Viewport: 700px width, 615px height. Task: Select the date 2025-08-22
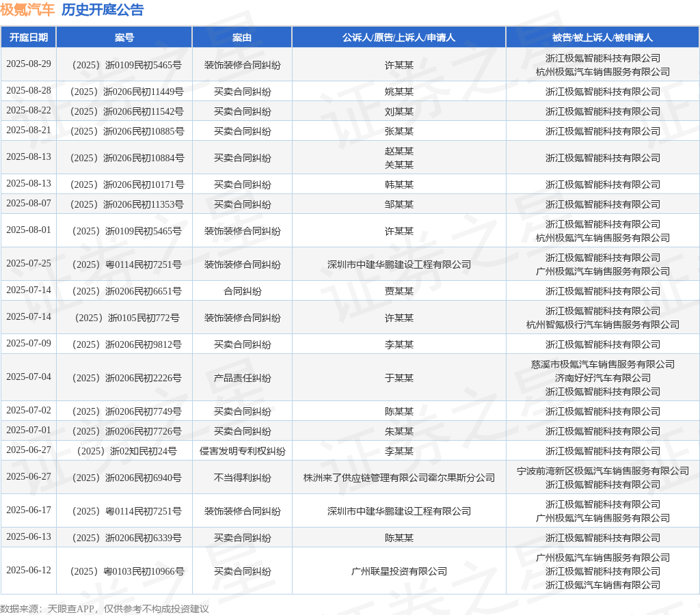(29, 110)
